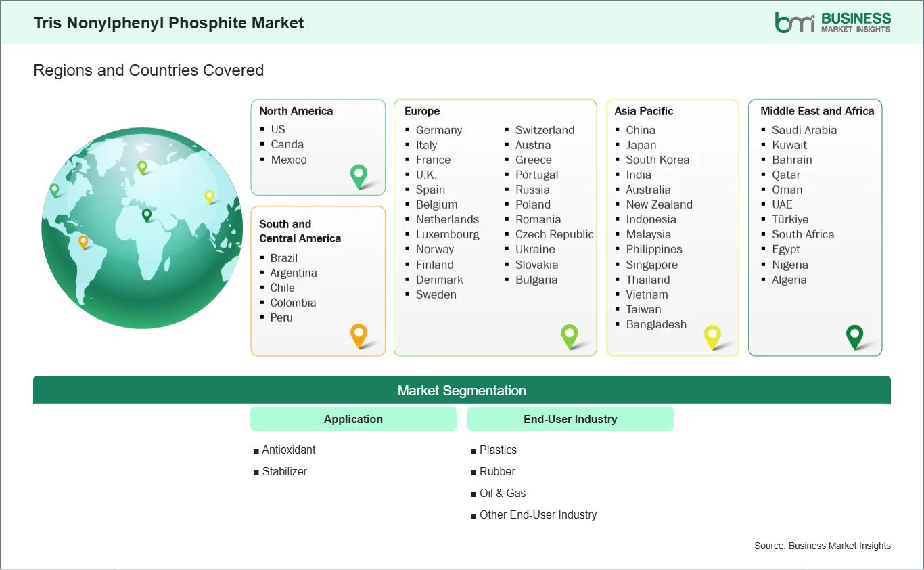Click the Market Segmentation banner
This screenshot has width=924, height=570.
[x=462, y=391]
